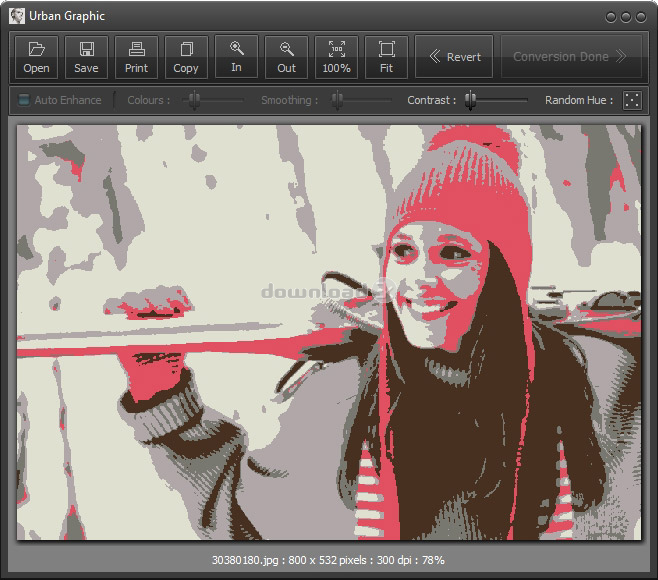Screen dimensions: 658x580
Task: Zoom Out of the image
Action: click(286, 57)
